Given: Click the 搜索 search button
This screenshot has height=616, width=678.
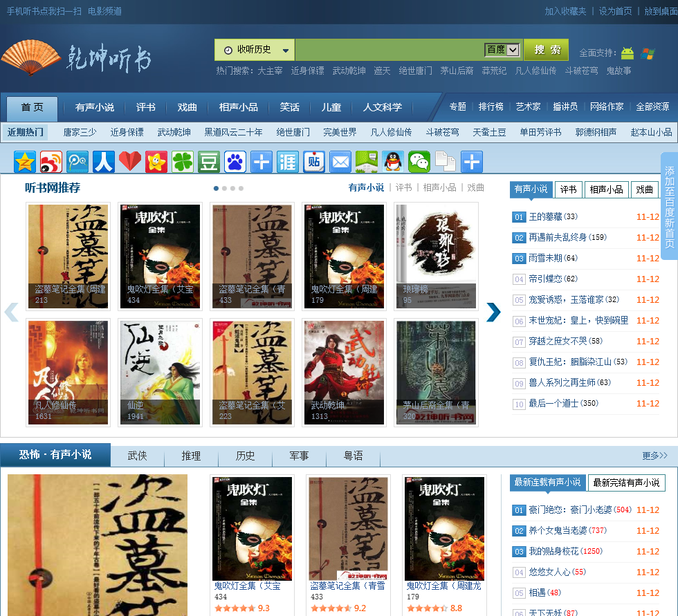Looking at the screenshot, I should click(x=546, y=50).
